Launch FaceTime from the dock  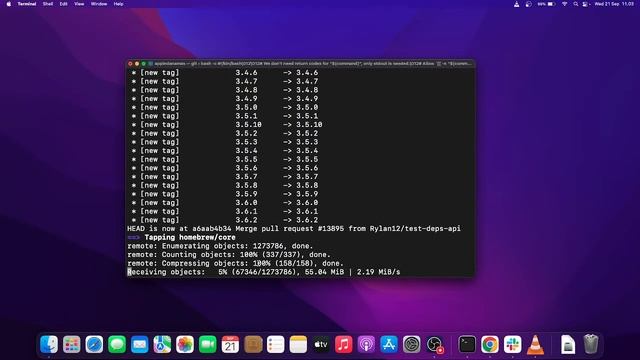click(208, 344)
